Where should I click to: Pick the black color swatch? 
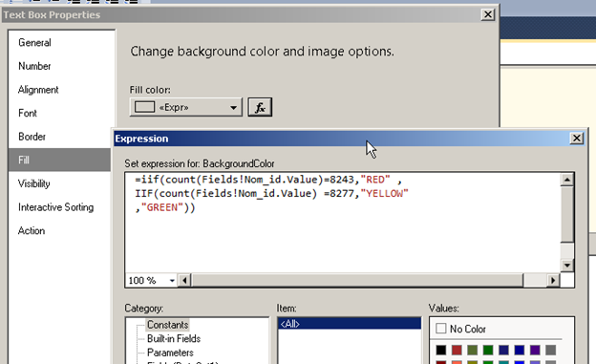441,350
